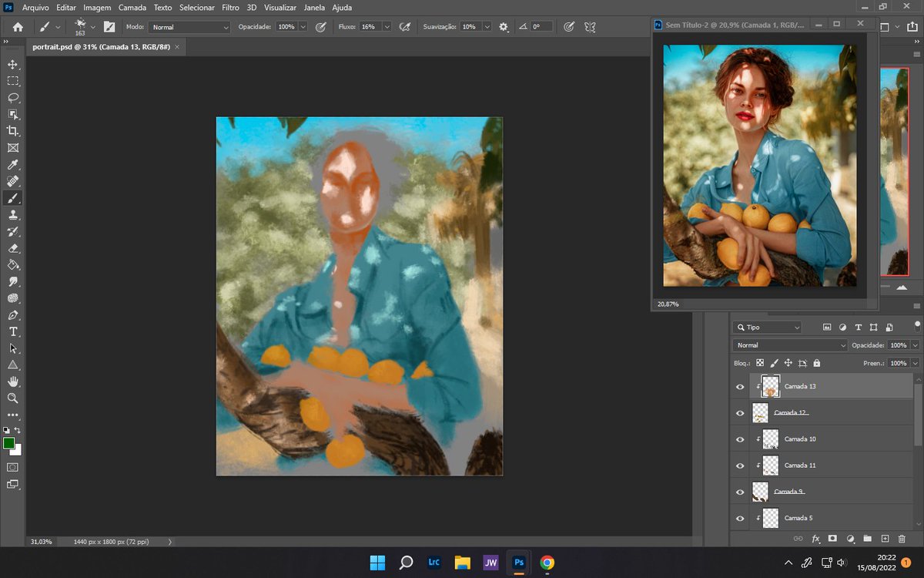The height and width of the screenshot is (578, 924).
Task: Select the Horizontal Type tool
Action: [12, 331]
